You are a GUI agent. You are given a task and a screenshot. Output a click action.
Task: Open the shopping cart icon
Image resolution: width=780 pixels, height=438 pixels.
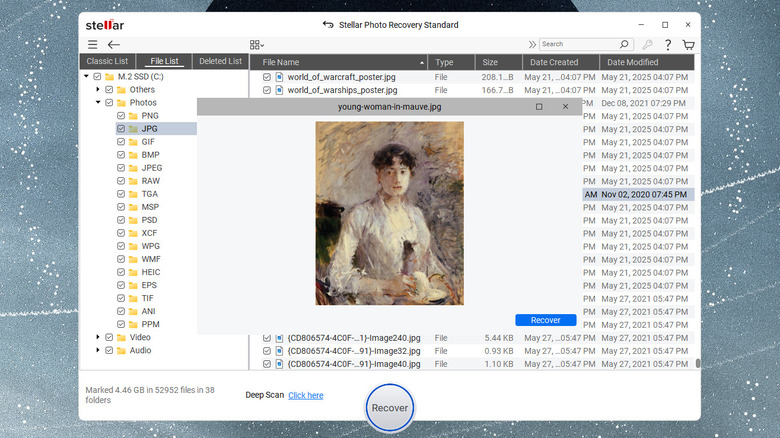688,45
